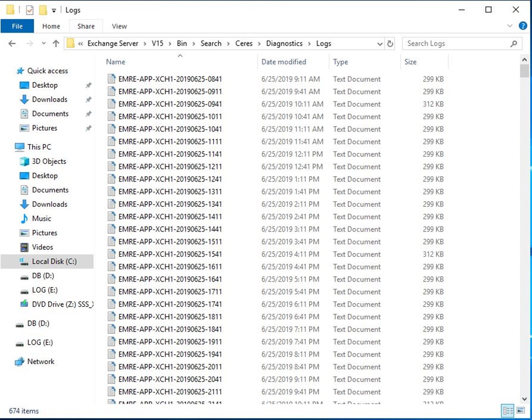The height and width of the screenshot is (420, 532).
Task: Select file EMRE-APP-XCH1-20190625-1411
Action: coord(170,216)
